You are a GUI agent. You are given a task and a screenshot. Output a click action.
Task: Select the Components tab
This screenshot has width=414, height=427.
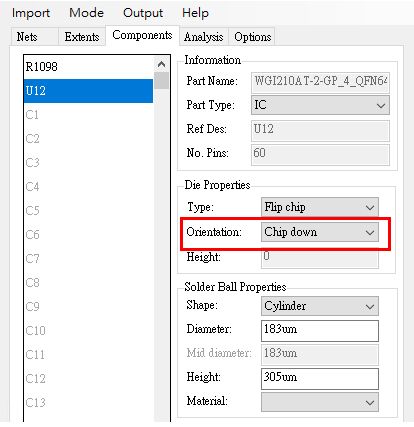tap(142, 35)
